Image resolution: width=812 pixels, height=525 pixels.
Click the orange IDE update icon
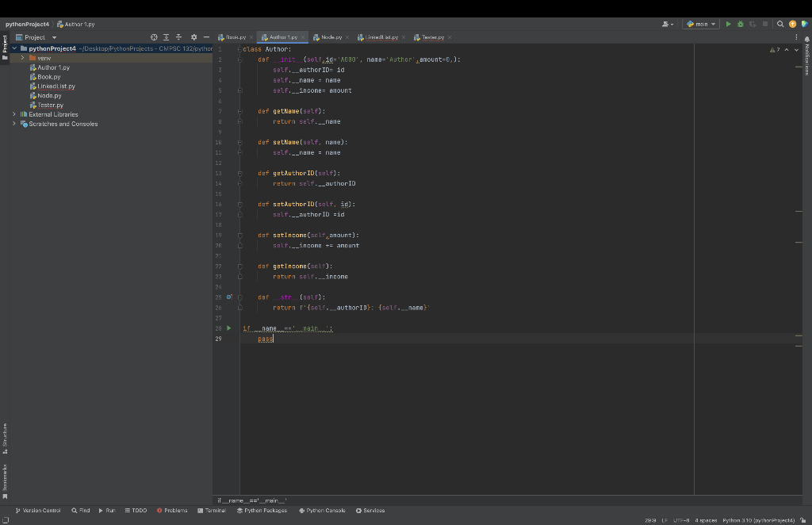click(792, 24)
